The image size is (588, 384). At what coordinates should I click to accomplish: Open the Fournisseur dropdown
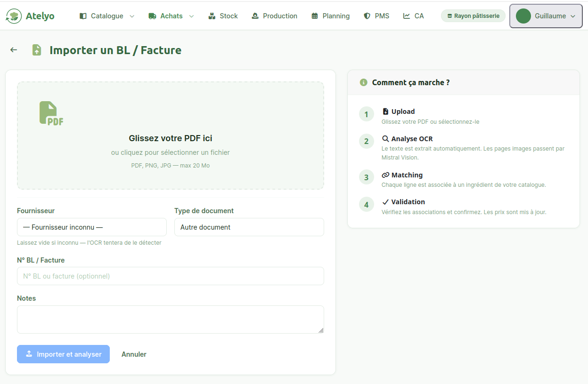pos(92,227)
